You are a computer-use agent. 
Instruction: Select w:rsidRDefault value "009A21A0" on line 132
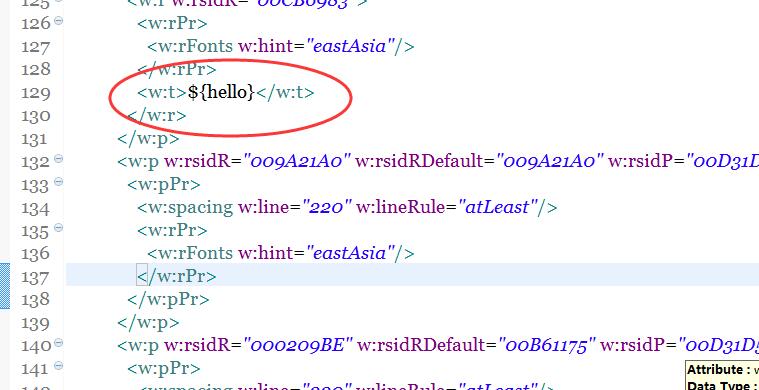pyautogui.click(x=549, y=161)
